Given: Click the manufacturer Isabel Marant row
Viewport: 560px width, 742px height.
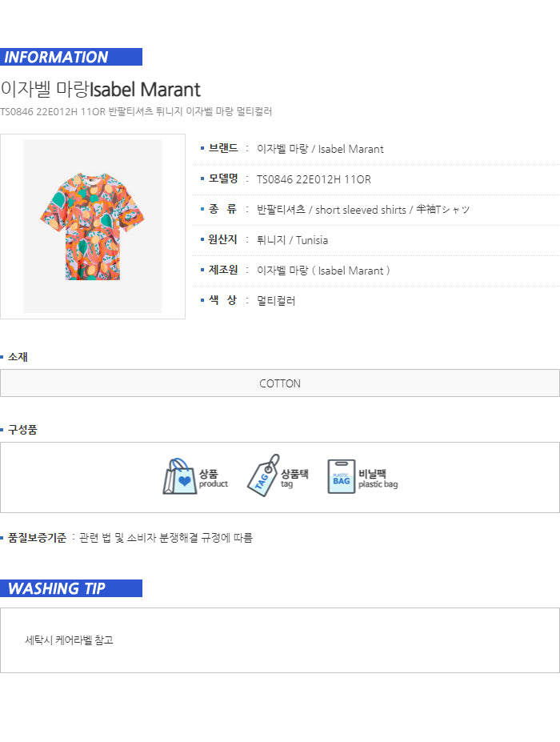Looking at the screenshot, I should pos(323,271).
